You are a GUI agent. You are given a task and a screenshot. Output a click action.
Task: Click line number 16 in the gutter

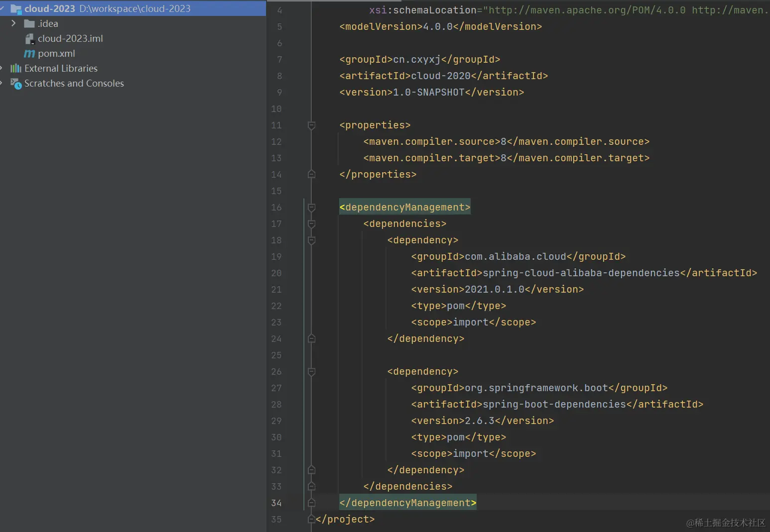pos(276,208)
